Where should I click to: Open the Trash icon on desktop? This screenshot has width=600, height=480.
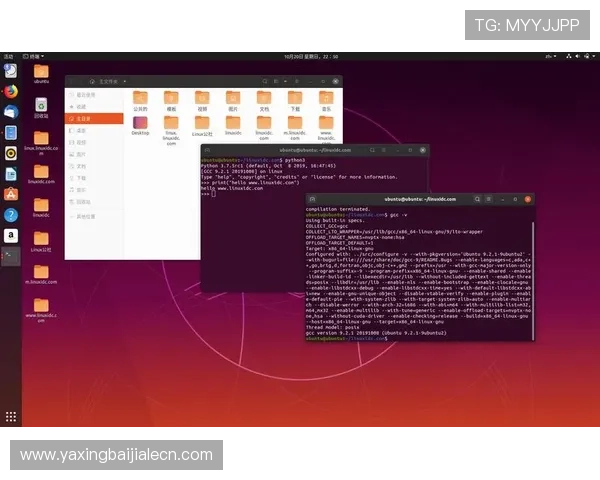[41, 105]
